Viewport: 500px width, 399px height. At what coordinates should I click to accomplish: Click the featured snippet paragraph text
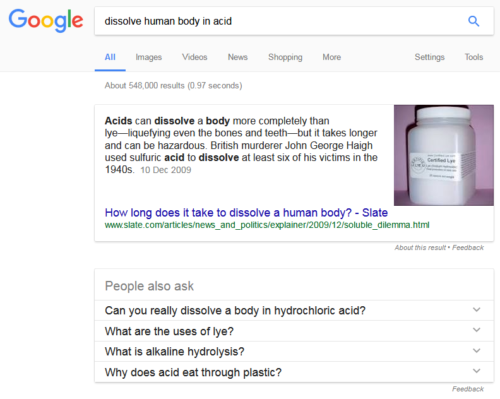click(241, 145)
